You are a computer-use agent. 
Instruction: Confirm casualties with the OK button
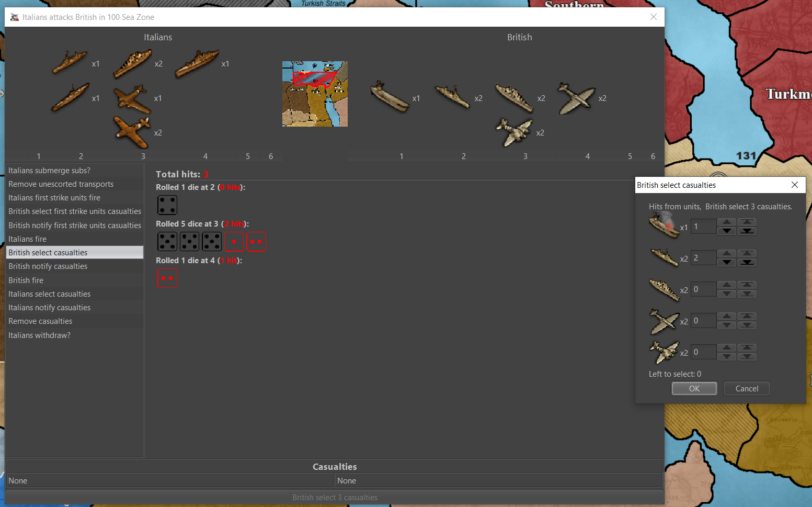tap(694, 388)
